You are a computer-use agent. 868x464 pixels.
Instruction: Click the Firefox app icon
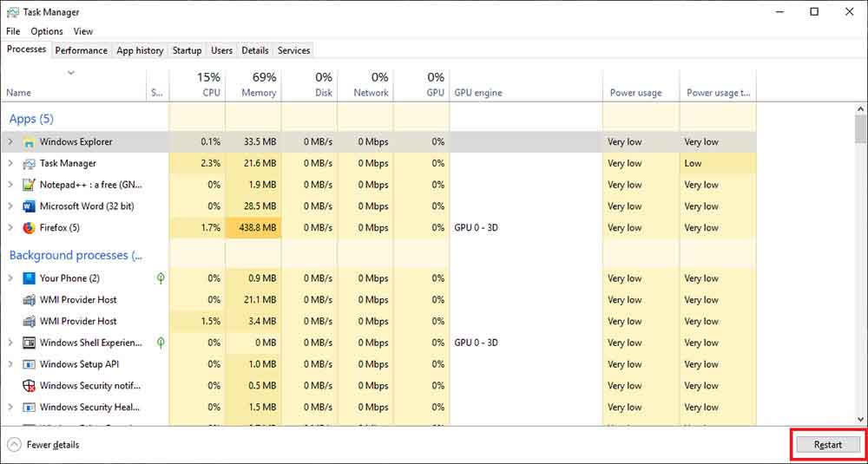[29, 228]
